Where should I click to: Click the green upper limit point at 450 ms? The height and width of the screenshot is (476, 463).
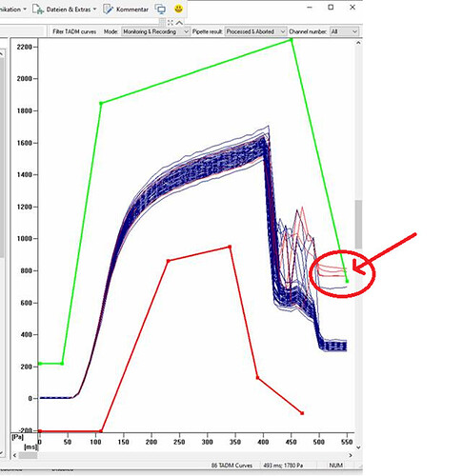click(x=292, y=40)
